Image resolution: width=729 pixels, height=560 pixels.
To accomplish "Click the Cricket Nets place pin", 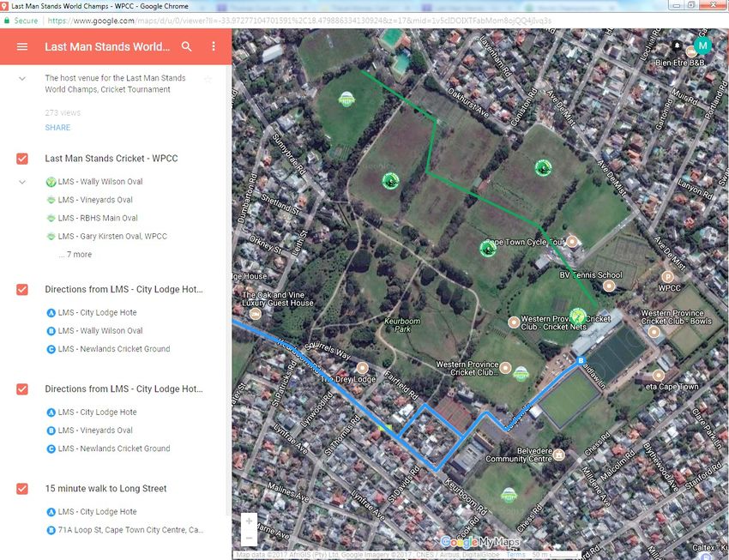I will (x=514, y=322).
